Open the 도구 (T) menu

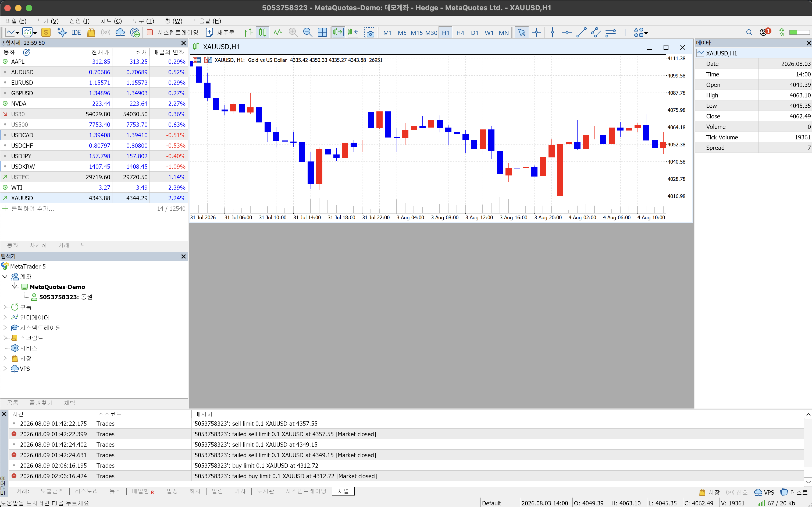point(143,21)
